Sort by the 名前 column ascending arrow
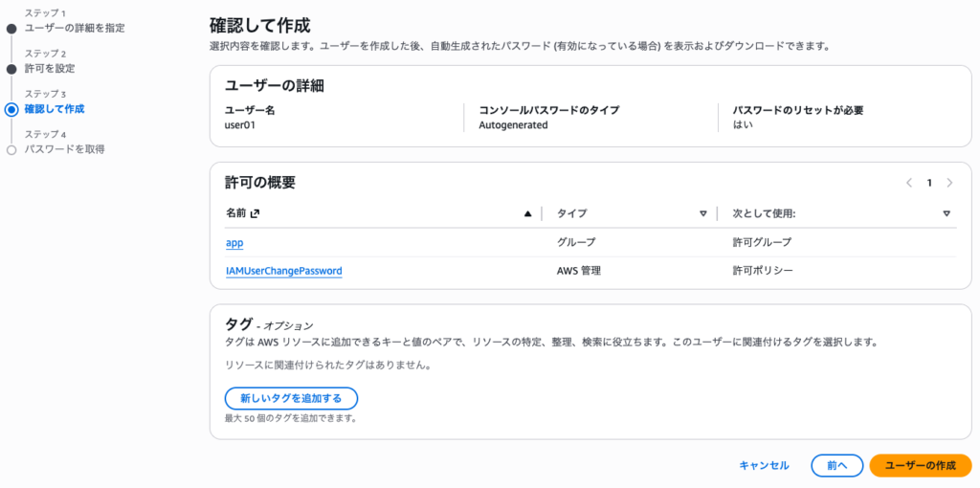This screenshot has height=488, width=980. 527,213
